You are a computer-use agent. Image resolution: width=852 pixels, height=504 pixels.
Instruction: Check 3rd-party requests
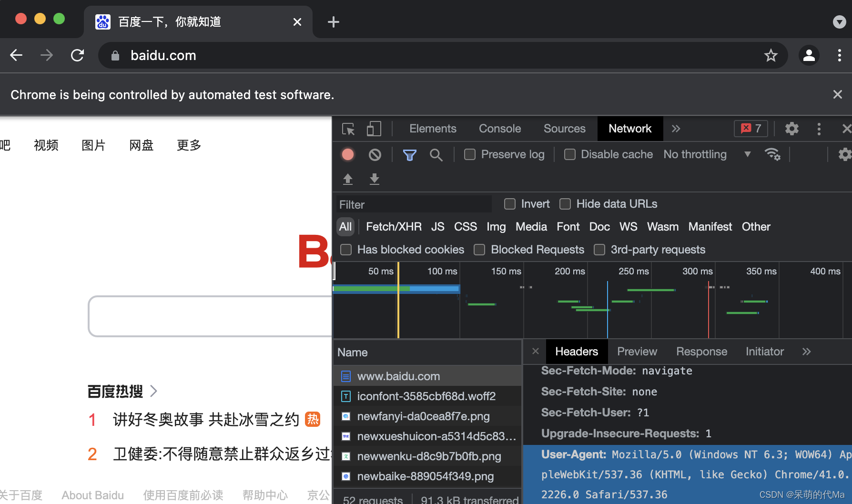[x=599, y=250]
